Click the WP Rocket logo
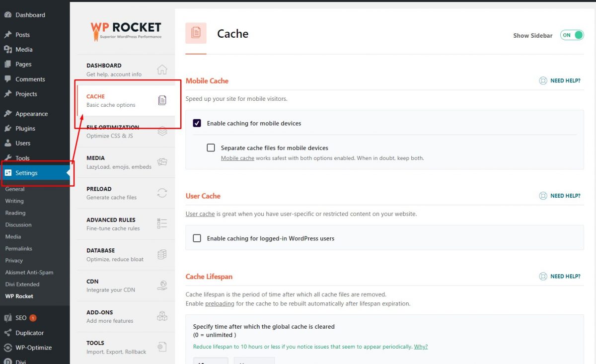 (126, 31)
